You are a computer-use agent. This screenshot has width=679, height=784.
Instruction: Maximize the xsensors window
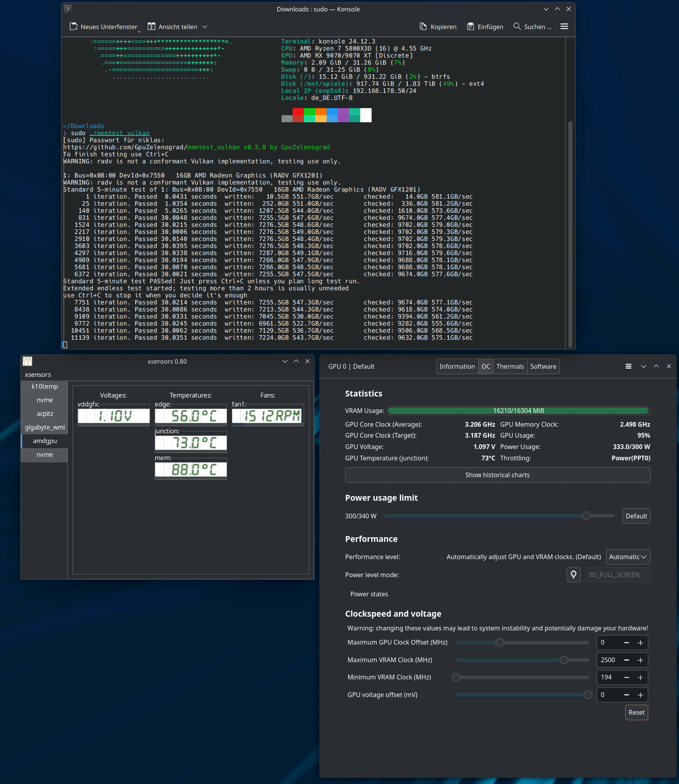(296, 361)
